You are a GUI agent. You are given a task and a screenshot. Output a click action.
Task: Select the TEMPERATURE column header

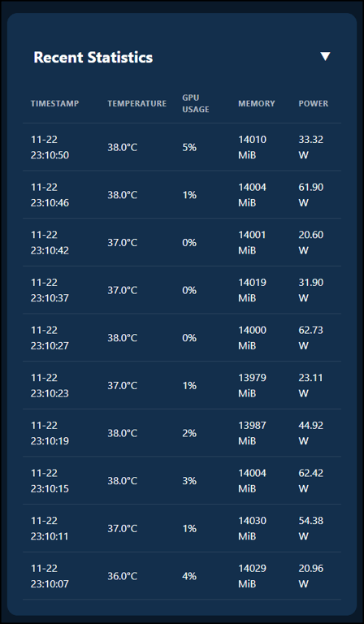pos(136,103)
